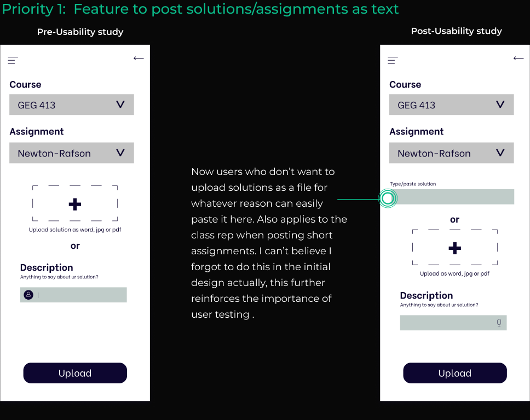The image size is (530, 420).
Task: Click Upload in the post-usability mockup
Action: click(454, 373)
